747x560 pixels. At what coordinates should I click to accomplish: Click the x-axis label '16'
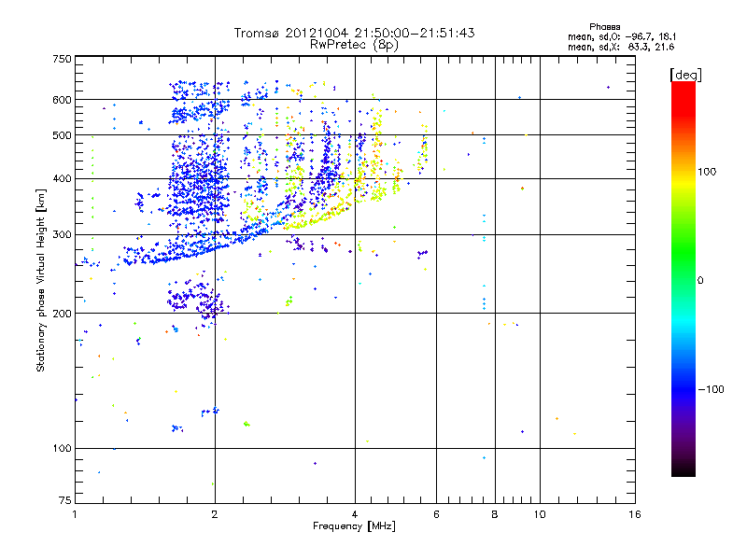[x=635, y=514]
